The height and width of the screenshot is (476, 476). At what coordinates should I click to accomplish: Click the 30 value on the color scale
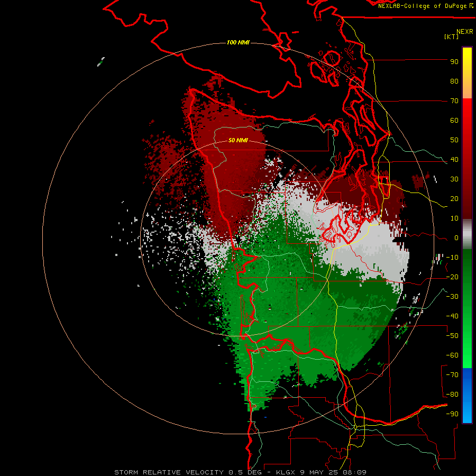[x=454, y=179]
